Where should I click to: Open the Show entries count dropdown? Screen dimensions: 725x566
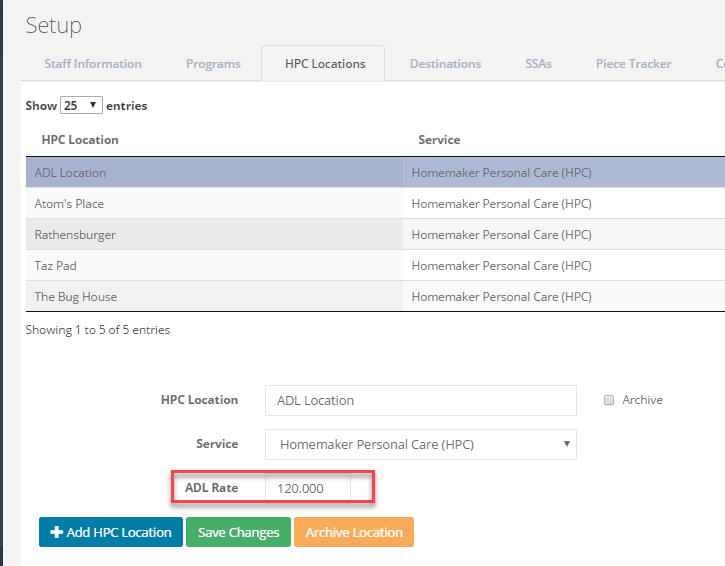[81, 105]
